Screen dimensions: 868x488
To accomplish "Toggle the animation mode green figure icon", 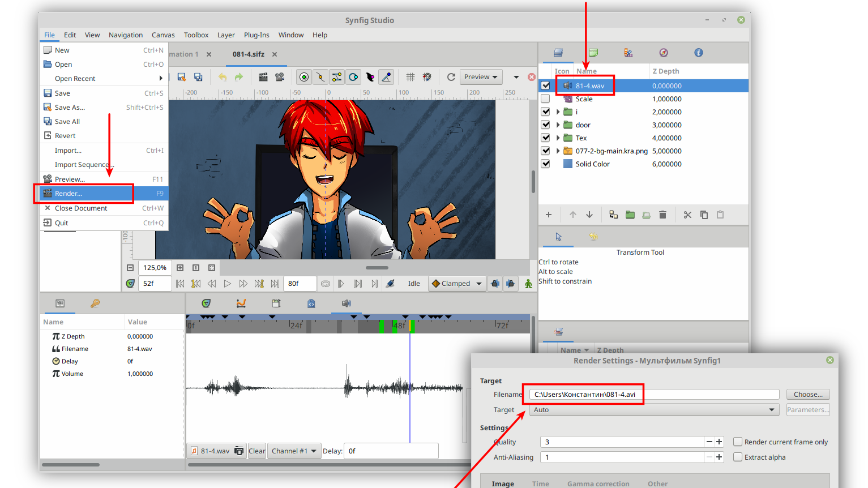I will click(528, 284).
